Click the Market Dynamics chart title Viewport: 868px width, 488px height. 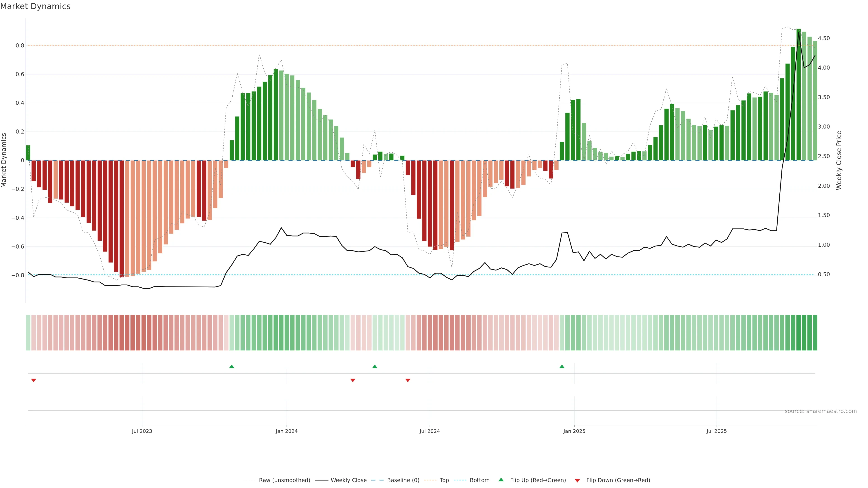tap(35, 6)
